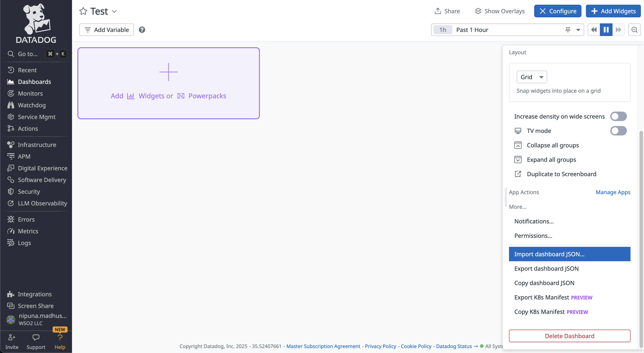
Task: Select Import dashboard JSON...
Action: coord(570,254)
